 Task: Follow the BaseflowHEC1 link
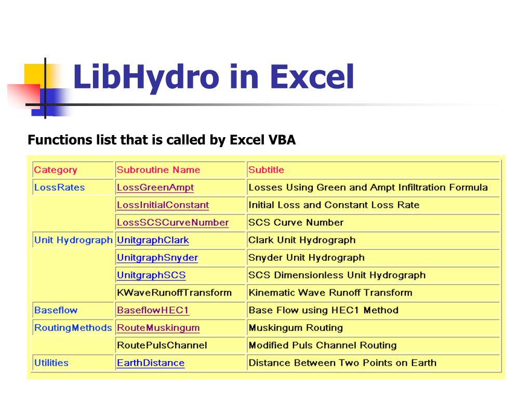click(x=153, y=311)
